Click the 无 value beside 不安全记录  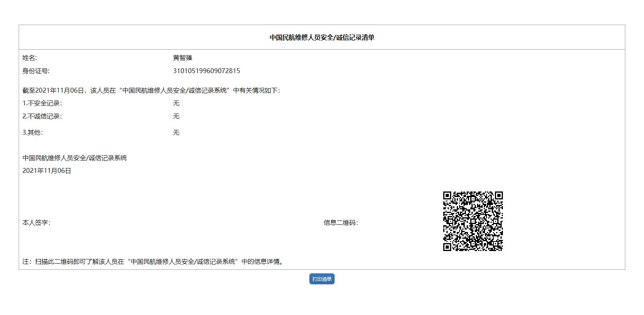(176, 103)
